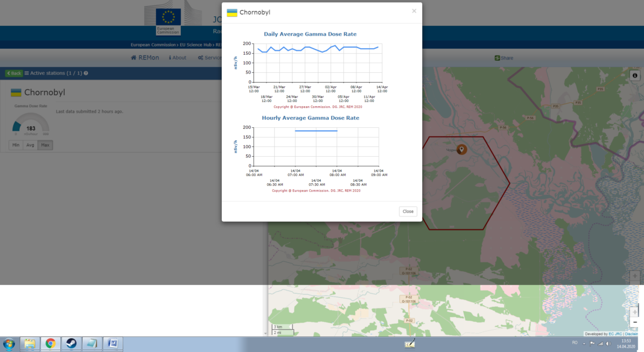Image resolution: width=644 pixels, height=352 pixels.
Task: Click the Hourly Average Gamma Dose Rate title
Action: 311,118
